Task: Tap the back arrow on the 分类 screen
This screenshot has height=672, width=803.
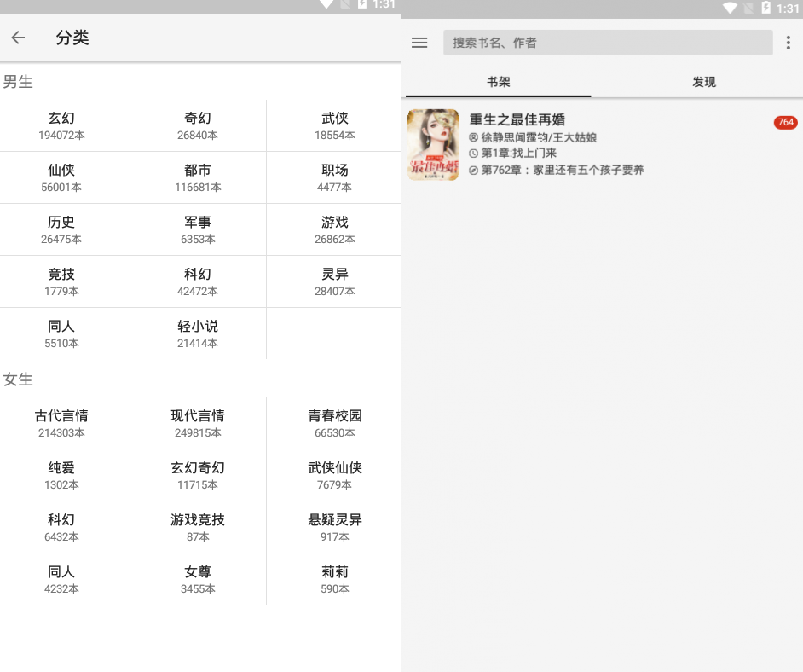Action: coord(17,38)
